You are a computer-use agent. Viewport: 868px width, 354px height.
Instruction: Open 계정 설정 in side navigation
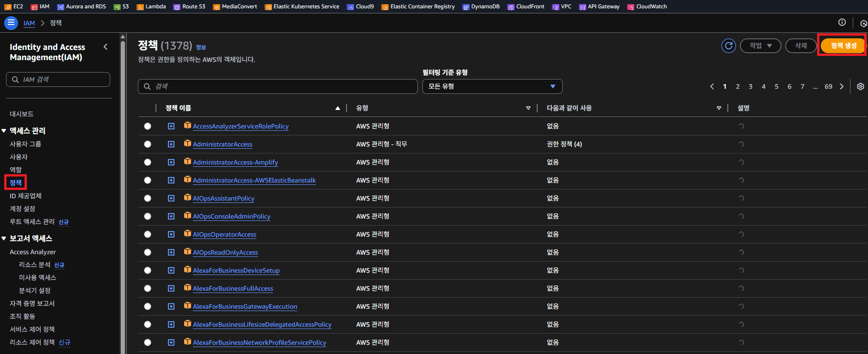[22, 208]
